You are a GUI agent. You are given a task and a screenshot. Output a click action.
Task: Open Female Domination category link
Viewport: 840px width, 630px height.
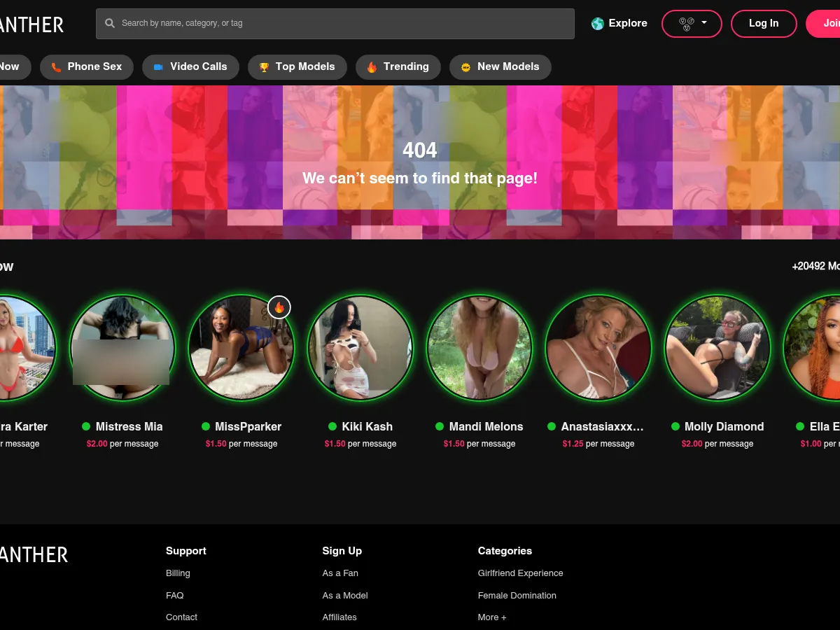(x=517, y=595)
